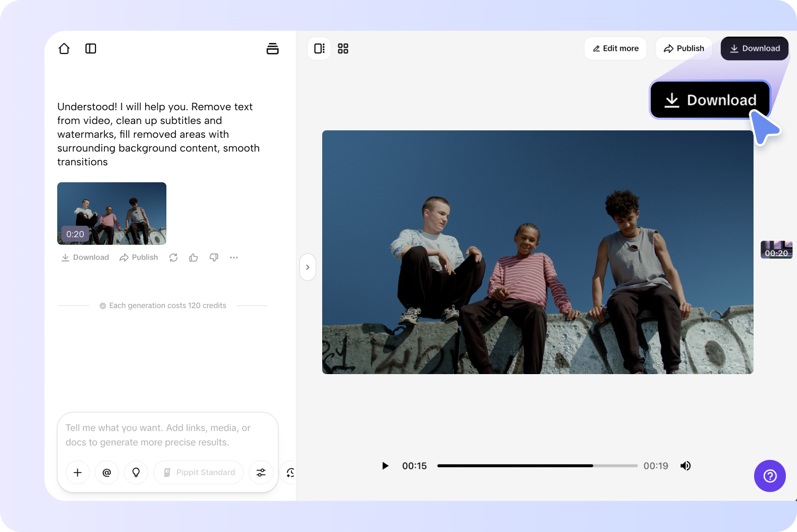Click the regenerate icon below the video thumbnail

click(x=173, y=258)
